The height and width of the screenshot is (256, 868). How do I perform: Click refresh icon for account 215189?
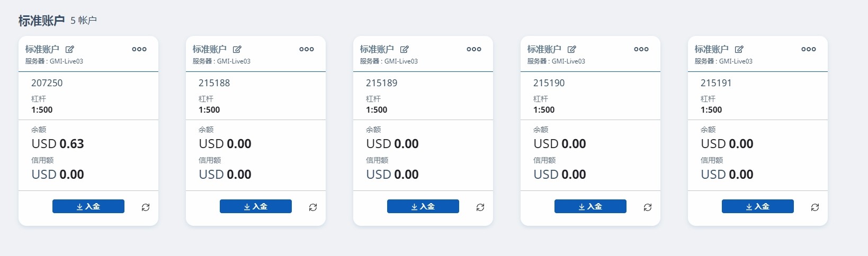(x=480, y=207)
